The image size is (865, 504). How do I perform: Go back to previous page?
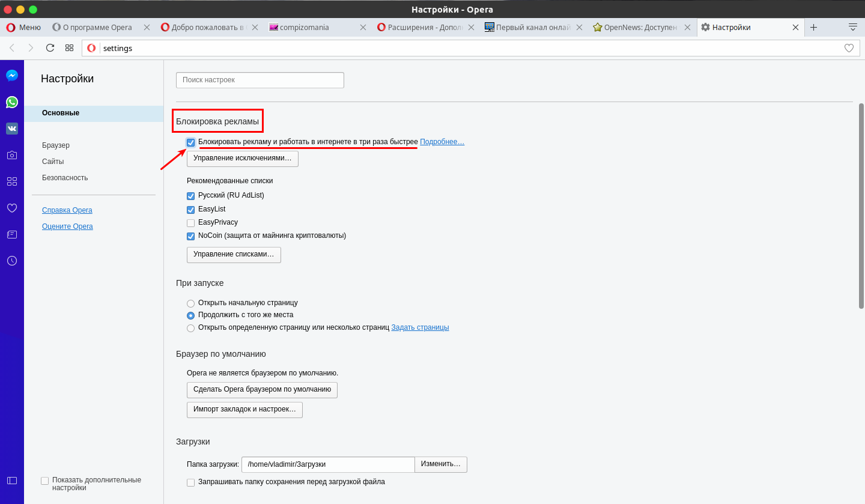(x=12, y=48)
